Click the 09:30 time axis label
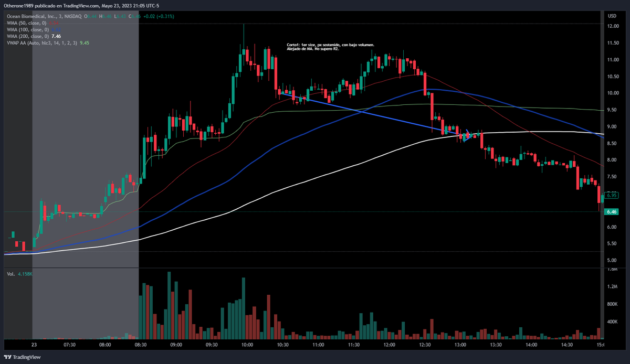Image resolution: width=630 pixels, height=364 pixels. pyautogui.click(x=212, y=345)
